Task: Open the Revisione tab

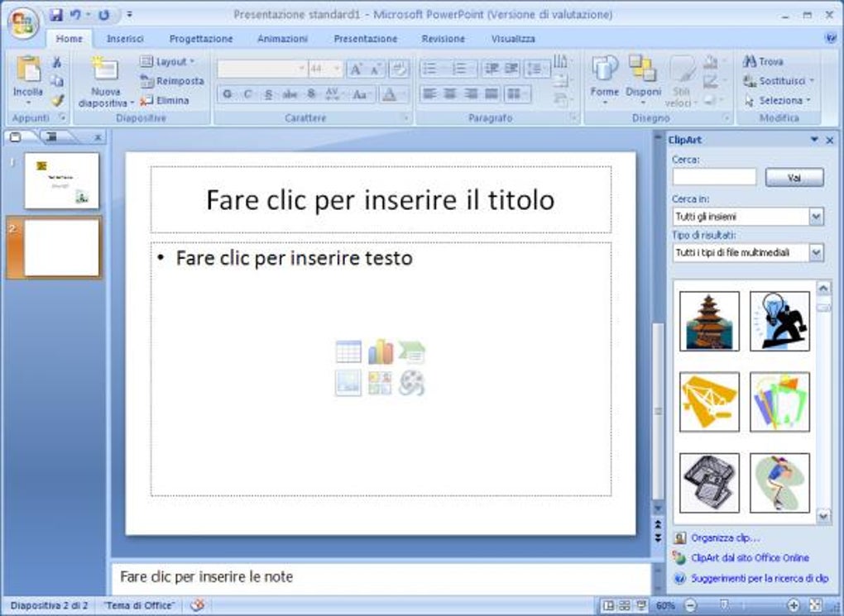Action: (443, 39)
